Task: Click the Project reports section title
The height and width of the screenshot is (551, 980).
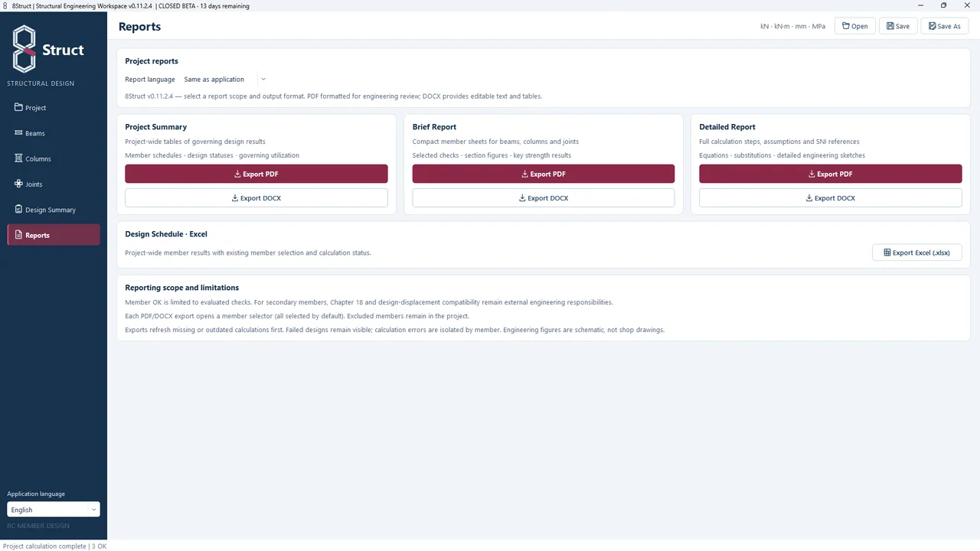Action: (x=152, y=61)
